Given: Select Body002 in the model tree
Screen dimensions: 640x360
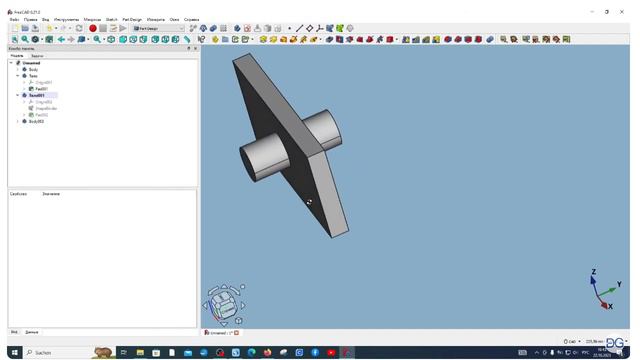Looking at the screenshot, I should point(36,121).
